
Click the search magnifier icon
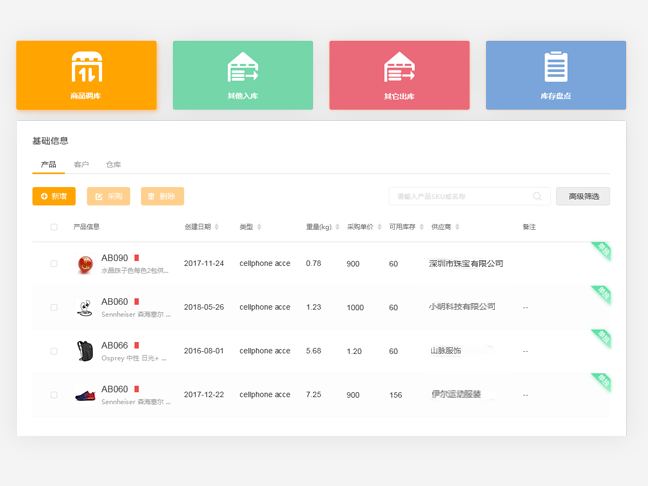(x=538, y=197)
